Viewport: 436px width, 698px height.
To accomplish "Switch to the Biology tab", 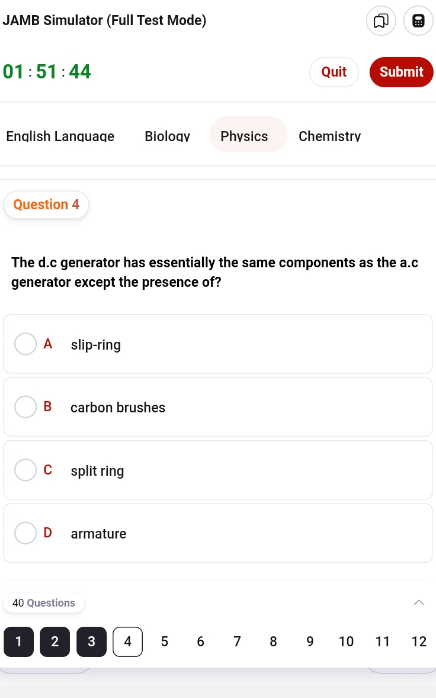I will pyautogui.click(x=167, y=136).
